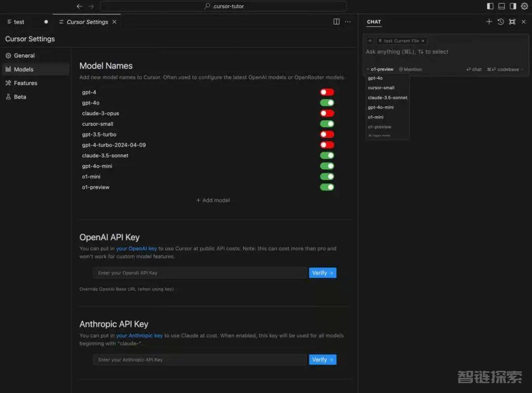Screen dimensions: 532x393
Task: Split the editor with the split icon
Action: coord(336,22)
